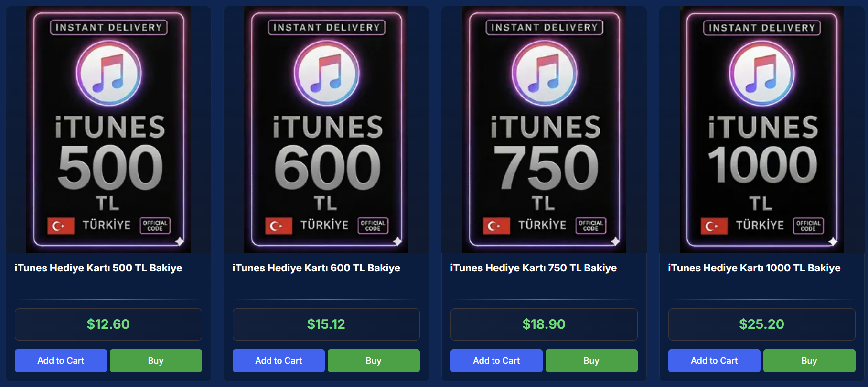Buy the iTunes 750 TL card
Screen dimensions: 868x387
pyautogui.click(x=591, y=361)
